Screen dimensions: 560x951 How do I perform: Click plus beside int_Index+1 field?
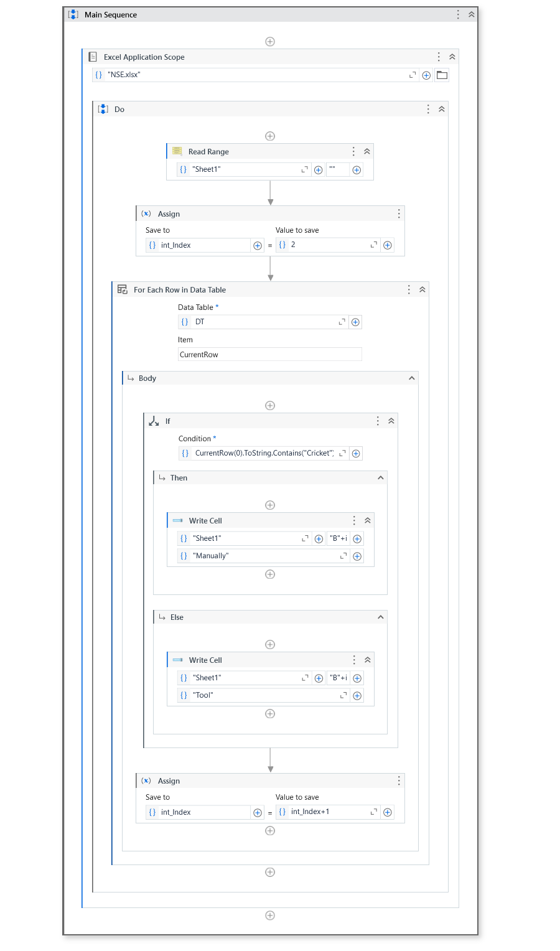pos(388,812)
